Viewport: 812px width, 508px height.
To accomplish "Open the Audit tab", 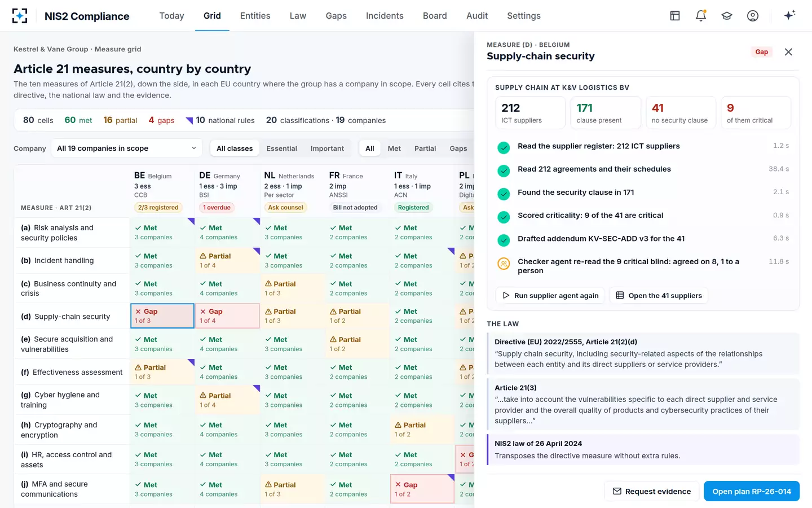I will pyautogui.click(x=477, y=16).
